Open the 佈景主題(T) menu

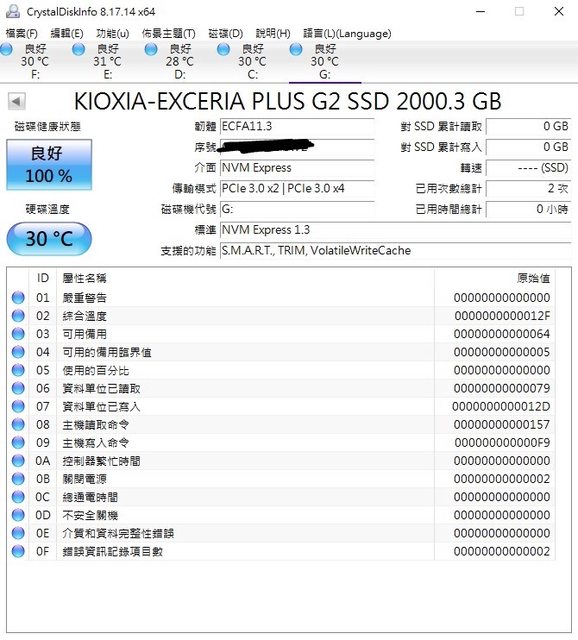[x=169, y=33]
